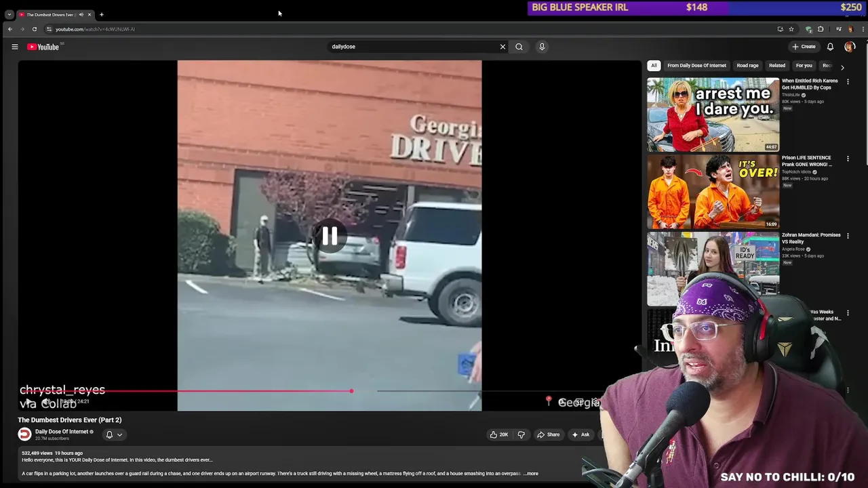Focus the address bar URL
The image size is (868, 488).
click(x=95, y=29)
